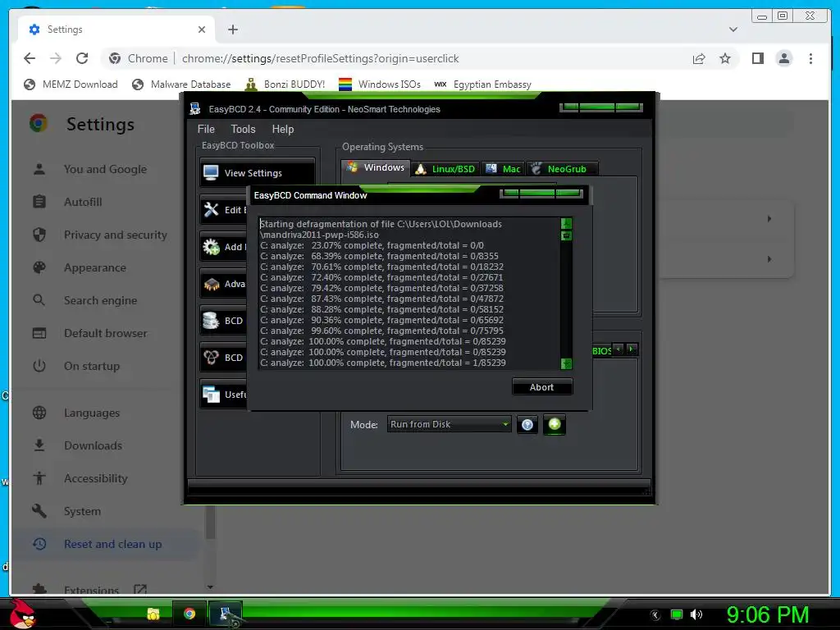Open the Mode 'Run from Disk' dropdown
840x630 pixels.
(x=449, y=424)
